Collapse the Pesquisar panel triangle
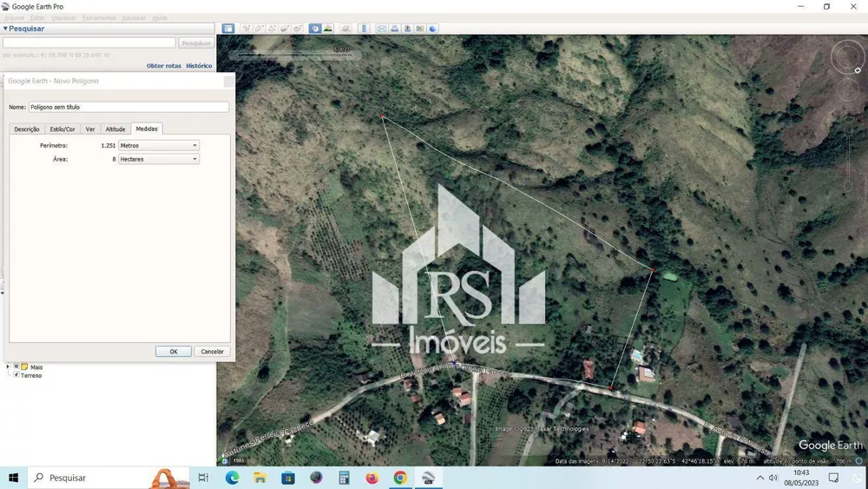 [x=5, y=29]
